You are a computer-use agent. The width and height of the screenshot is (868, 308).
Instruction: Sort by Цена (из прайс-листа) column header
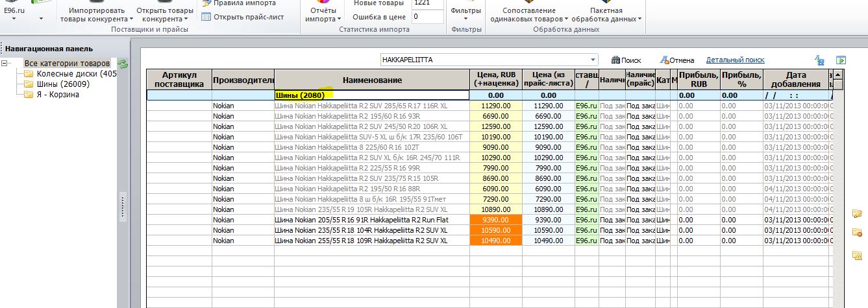(x=548, y=80)
